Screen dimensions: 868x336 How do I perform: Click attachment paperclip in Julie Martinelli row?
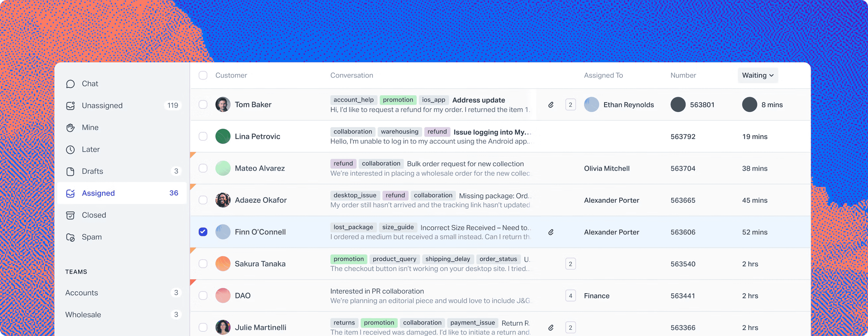click(551, 327)
